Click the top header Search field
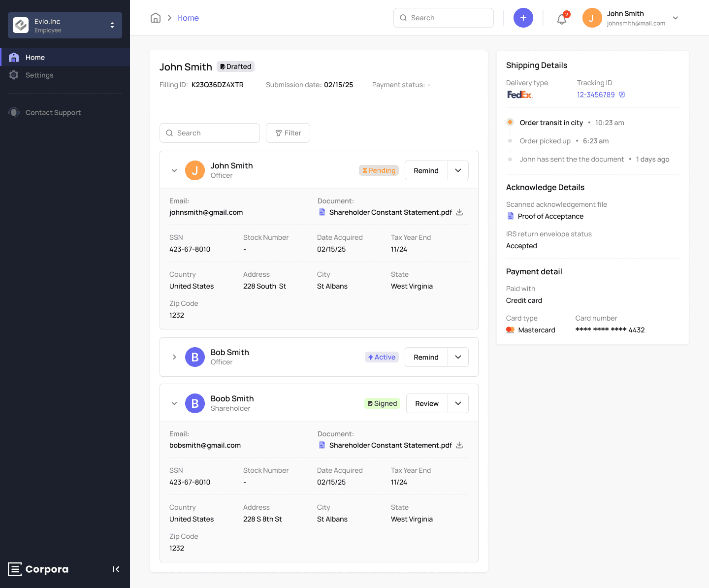 (444, 18)
